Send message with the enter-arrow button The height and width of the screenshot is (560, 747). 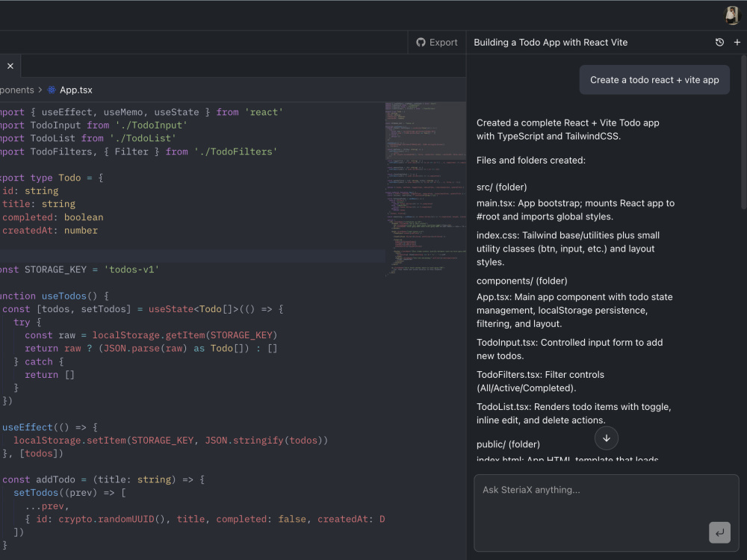point(719,532)
